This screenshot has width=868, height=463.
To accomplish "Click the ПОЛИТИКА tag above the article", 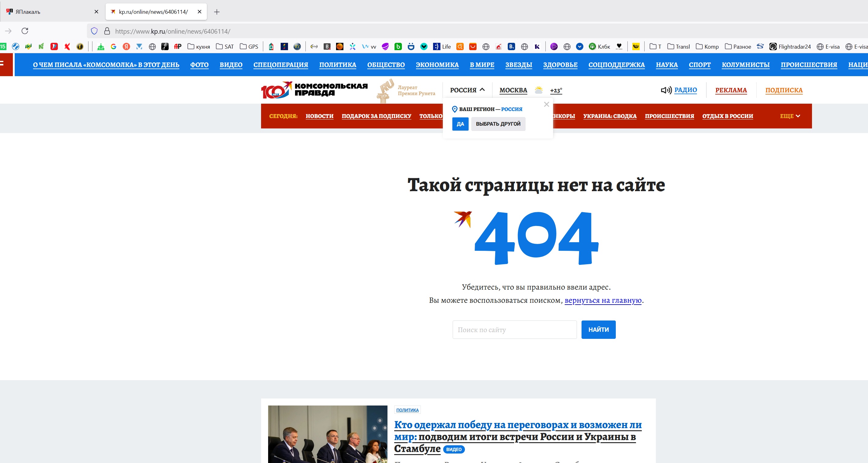I will pos(407,410).
